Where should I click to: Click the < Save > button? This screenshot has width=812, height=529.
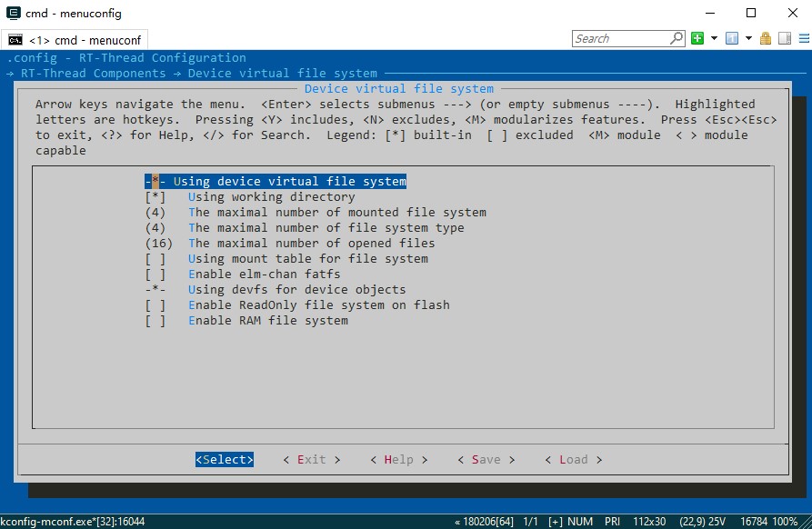click(x=486, y=460)
